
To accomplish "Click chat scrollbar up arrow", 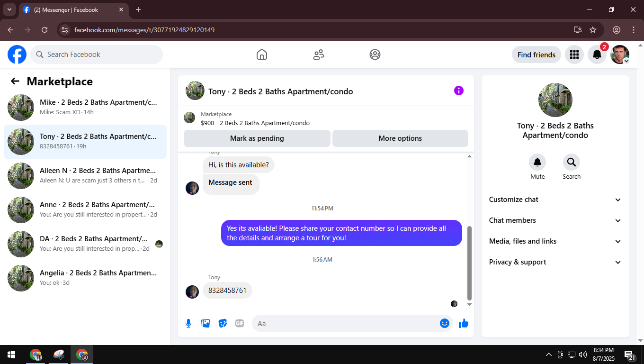I will (x=469, y=156).
